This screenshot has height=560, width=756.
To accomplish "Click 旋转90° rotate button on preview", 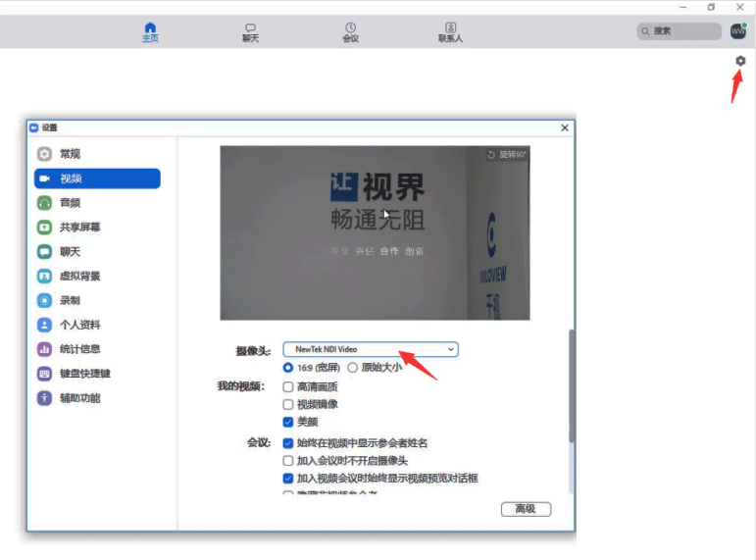I will click(x=506, y=154).
